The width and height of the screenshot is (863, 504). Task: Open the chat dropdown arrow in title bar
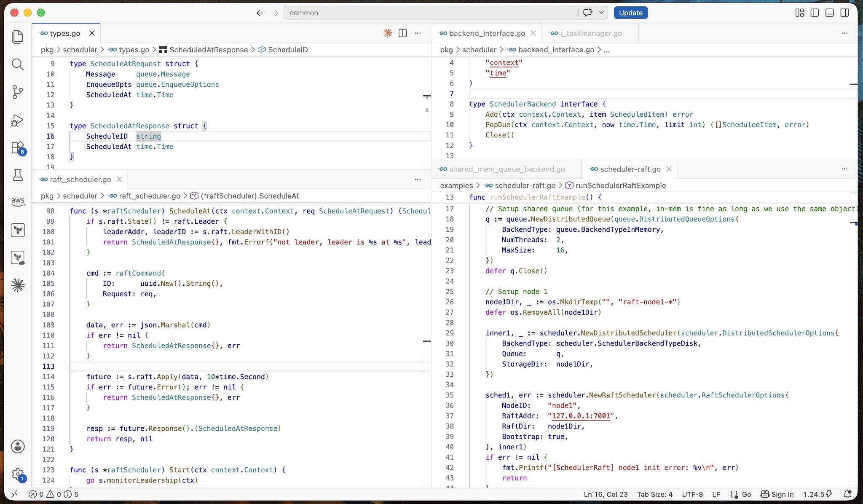[601, 13]
